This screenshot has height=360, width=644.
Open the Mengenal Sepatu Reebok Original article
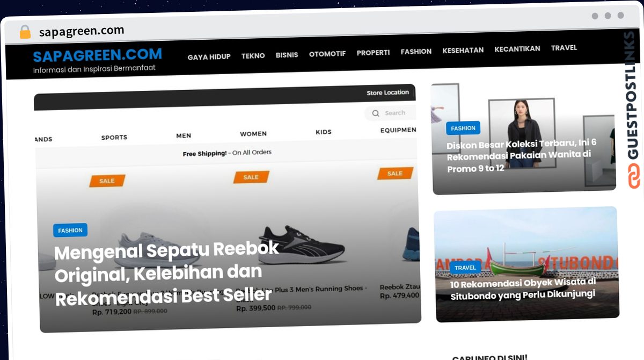pyautogui.click(x=167, y=273)
